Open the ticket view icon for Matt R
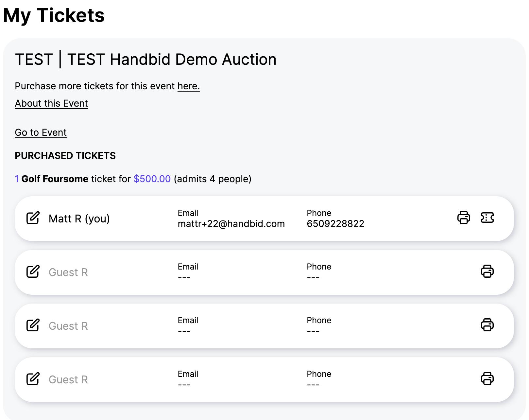 pyautogui.click(x=488, y=218)
